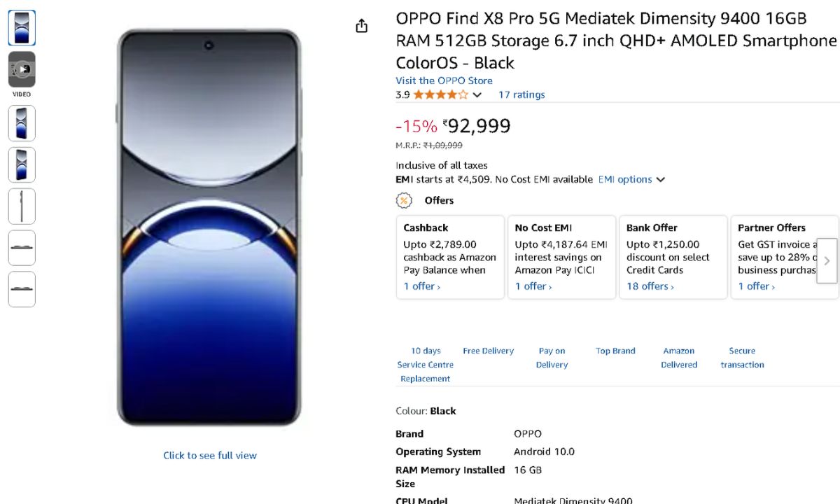
Task: Click the main phone product image
Action: click(x=209, y=227)
